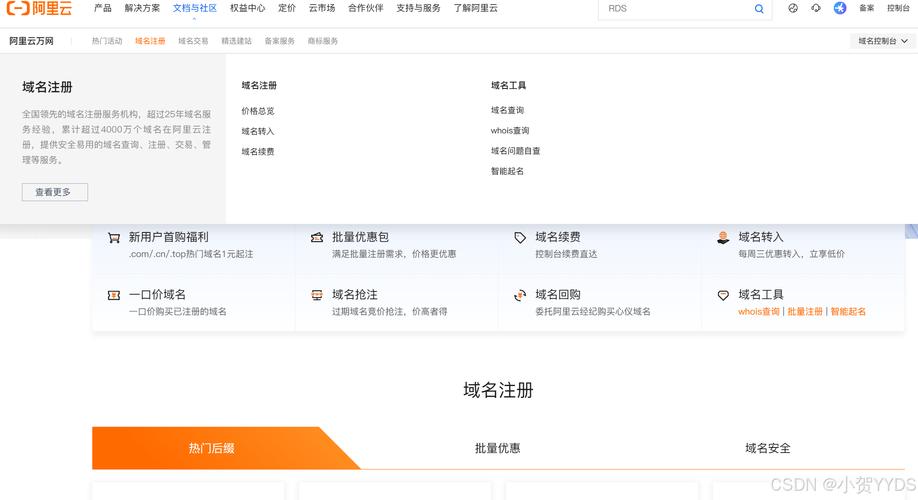
Task: Click the 域名注册 heading in dropdown panel
Action: point(259,85)
